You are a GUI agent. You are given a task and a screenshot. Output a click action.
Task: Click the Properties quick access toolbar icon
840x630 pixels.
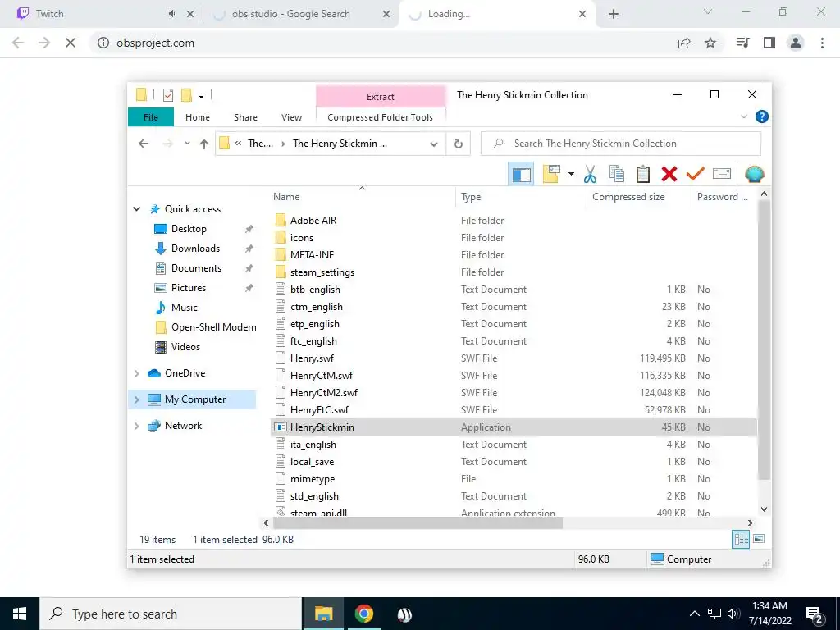[168, 95]
